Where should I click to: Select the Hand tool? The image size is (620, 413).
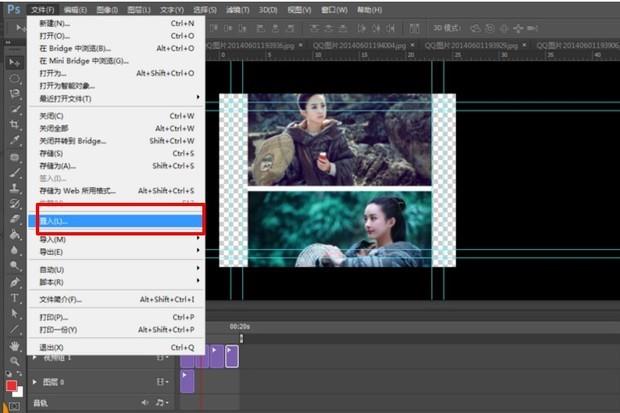click(14, 346)
